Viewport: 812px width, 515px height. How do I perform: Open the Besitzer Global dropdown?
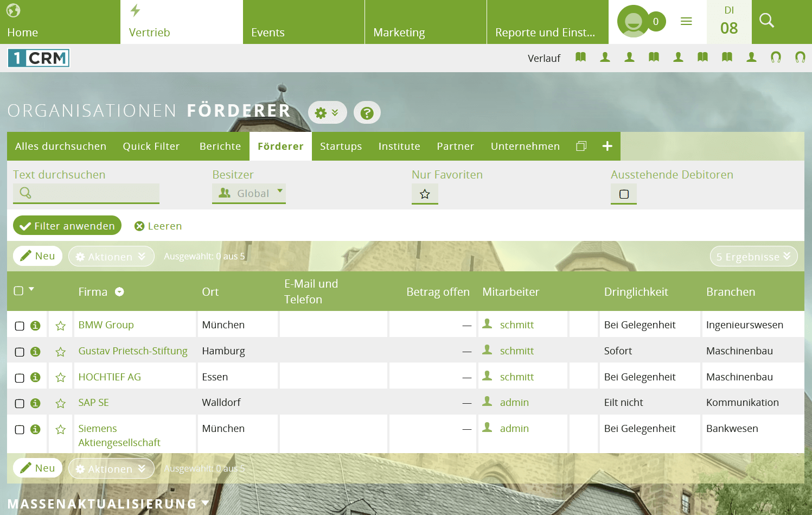pyautogui.click(x=249, y=193)
